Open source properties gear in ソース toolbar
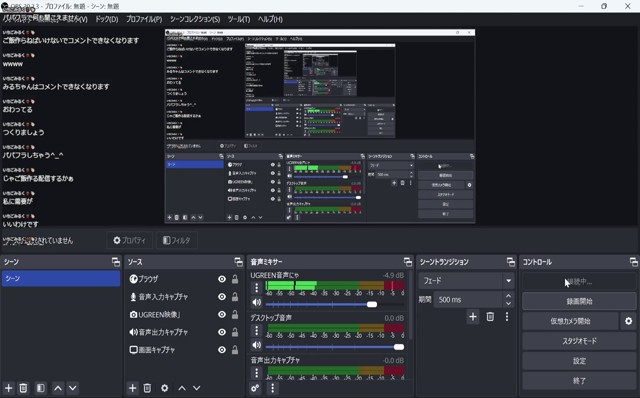640x398 pixels. tap(164, 388)
